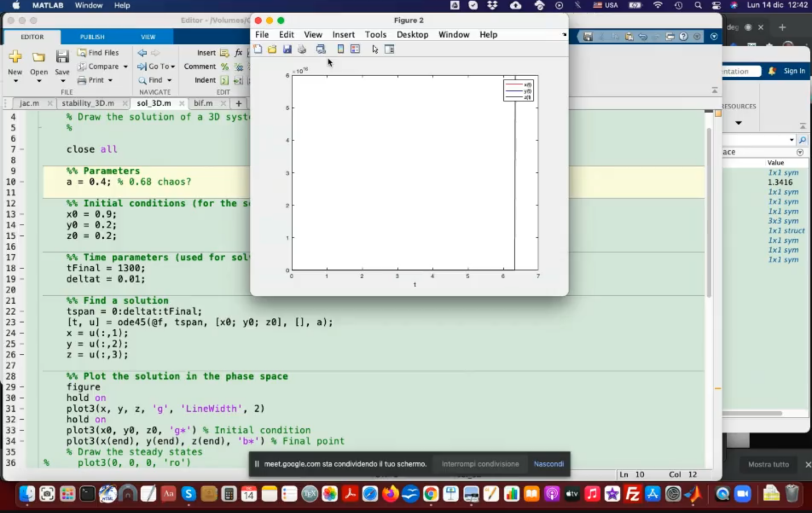This screenshot has height=513, width=812.
Task: Click the Find Files icon
Action: click(x=82, y=52)
